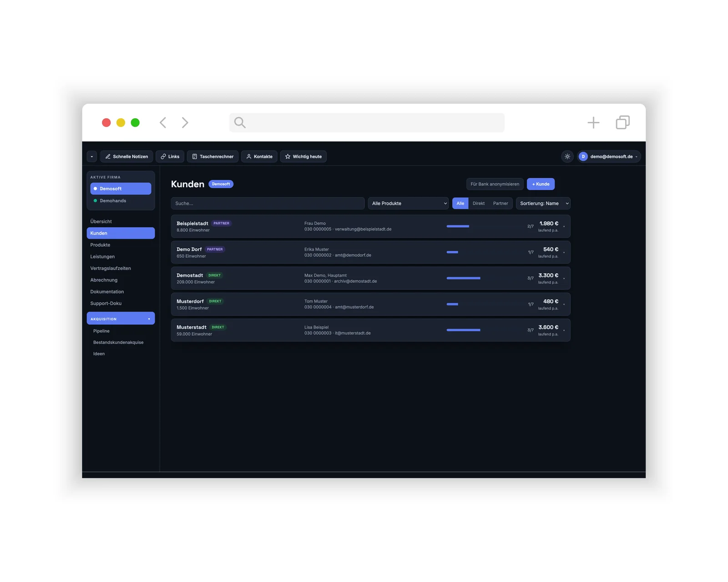728x582 pixels.
Task: Click the browser address search bar
Action: 367,122
